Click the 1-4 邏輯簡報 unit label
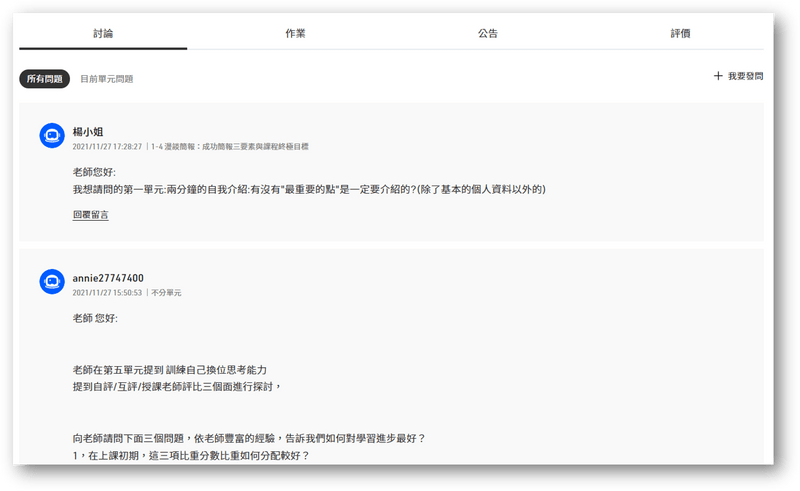The image size is (800, 491). [229, 146]
